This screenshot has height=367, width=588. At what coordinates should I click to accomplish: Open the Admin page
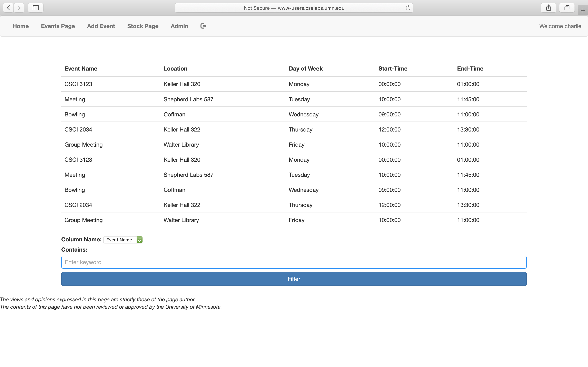(179, 26)
